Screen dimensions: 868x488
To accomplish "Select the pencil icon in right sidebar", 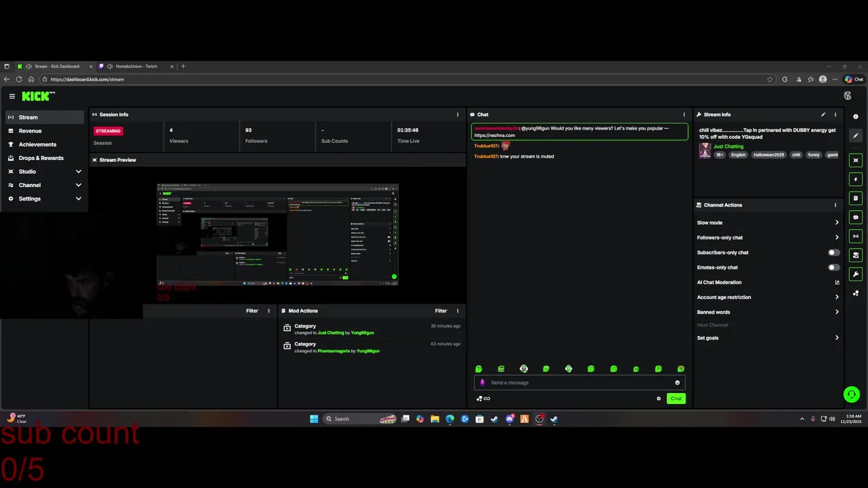I will click(x=856, y=136).
